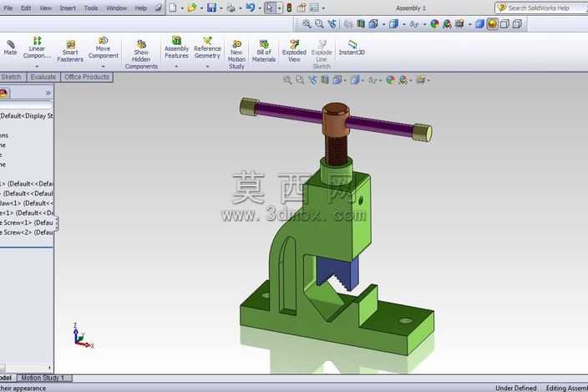Click Previous View in top View toolbar
This screenshot has height=392, width=588.
click(x=332, y=24)
